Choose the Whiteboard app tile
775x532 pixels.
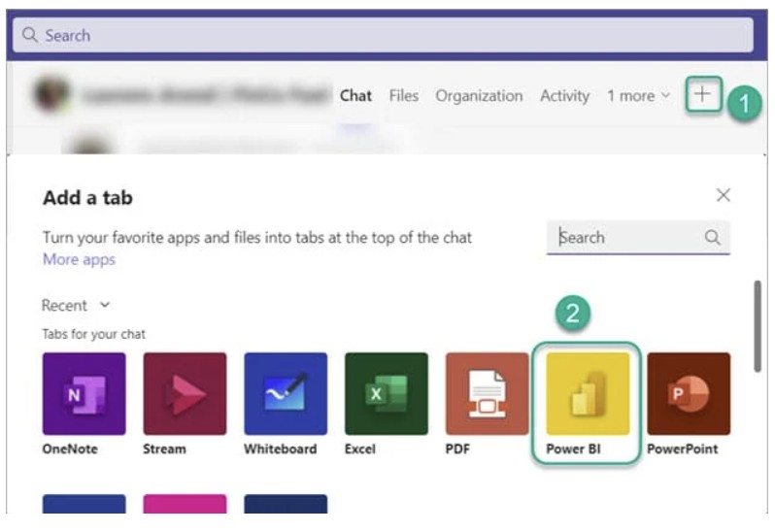tap(286, 394)
